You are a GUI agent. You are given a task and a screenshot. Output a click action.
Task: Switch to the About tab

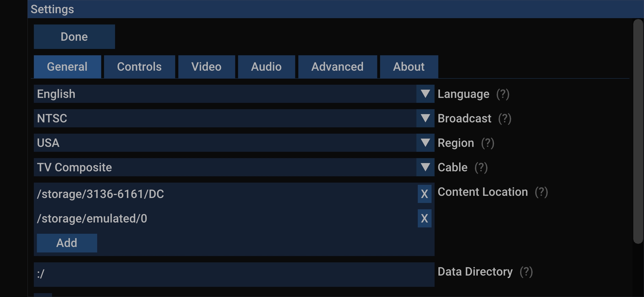tap(409, 67)
